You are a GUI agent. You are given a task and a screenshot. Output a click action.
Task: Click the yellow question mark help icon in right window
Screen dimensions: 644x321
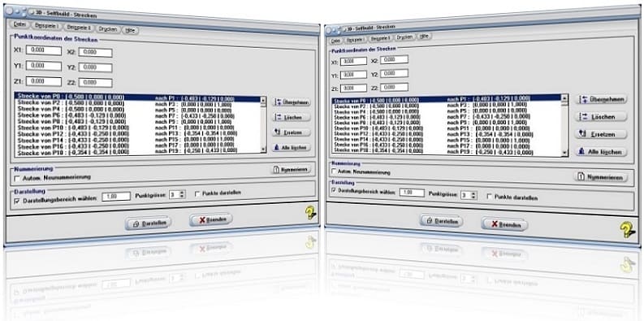click(x=629, y=230)
